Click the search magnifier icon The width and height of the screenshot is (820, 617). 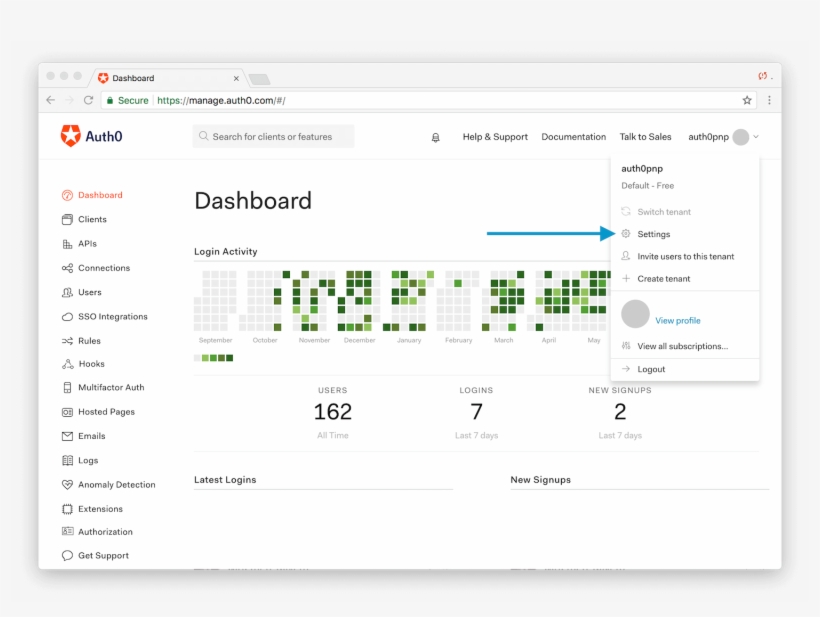203,136
